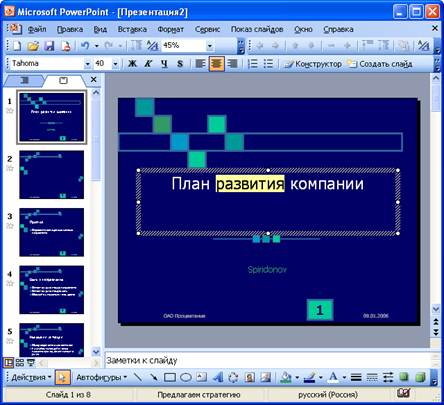Underline text with the Ч button
The image size is (444, 405).
point(164,63)
